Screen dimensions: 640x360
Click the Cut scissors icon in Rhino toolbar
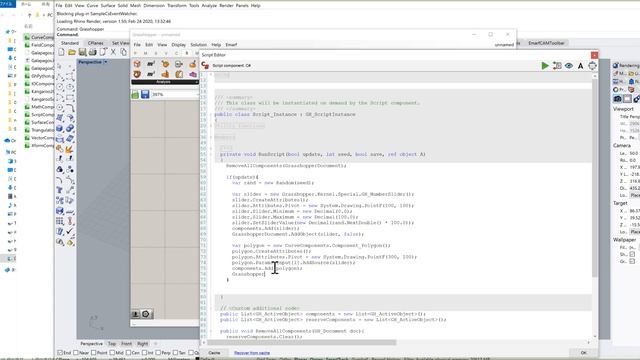coord(113,52)
